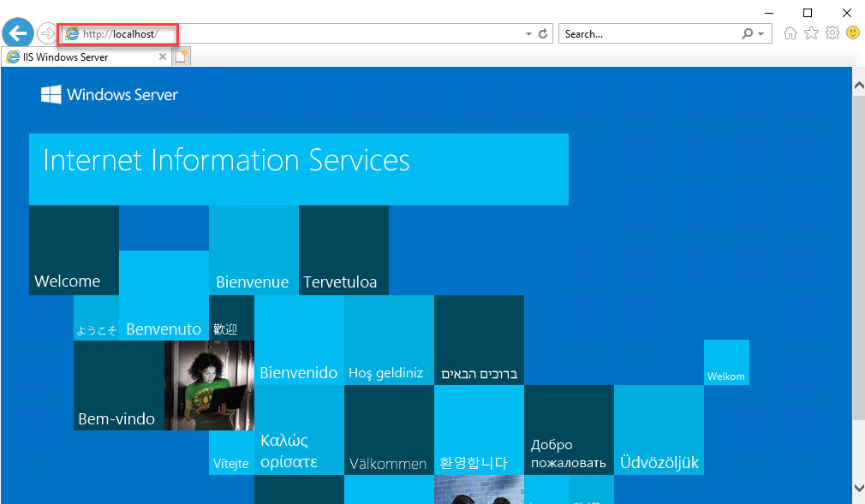Click the vertical scrollbar thumb
The image size is (865, 504).
pyautogui.click(x=858, y=258)
